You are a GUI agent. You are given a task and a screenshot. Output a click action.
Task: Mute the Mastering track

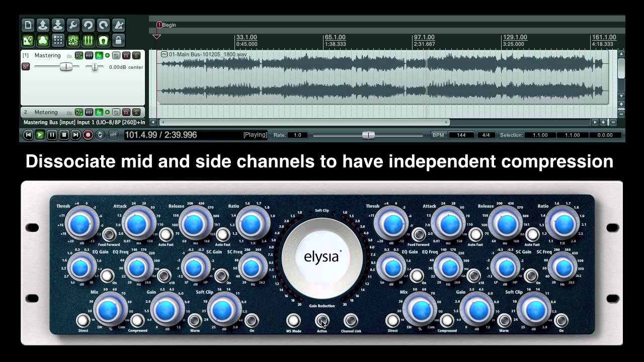126,55
